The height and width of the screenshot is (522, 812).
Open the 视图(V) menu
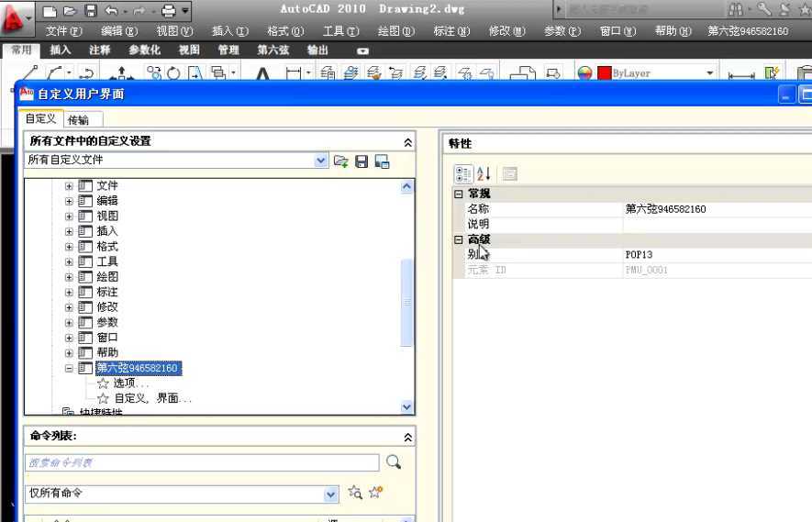(174, 31)
